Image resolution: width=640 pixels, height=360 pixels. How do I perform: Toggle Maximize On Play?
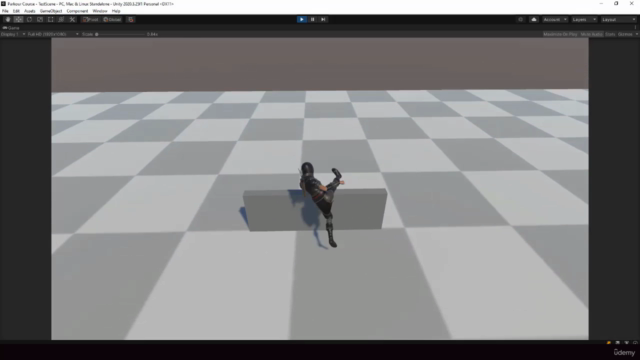560,34
